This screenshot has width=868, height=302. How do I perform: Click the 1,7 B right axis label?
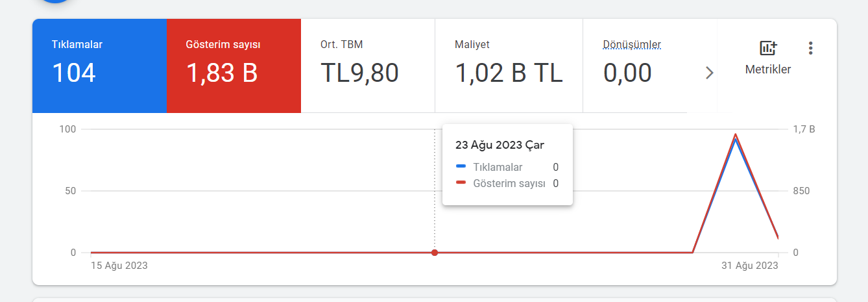(x=804, y=129)
